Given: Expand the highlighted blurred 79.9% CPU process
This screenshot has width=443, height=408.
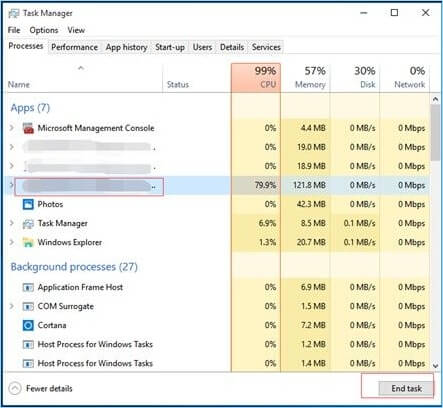Looking at the screenshot, I should (12, 185).
